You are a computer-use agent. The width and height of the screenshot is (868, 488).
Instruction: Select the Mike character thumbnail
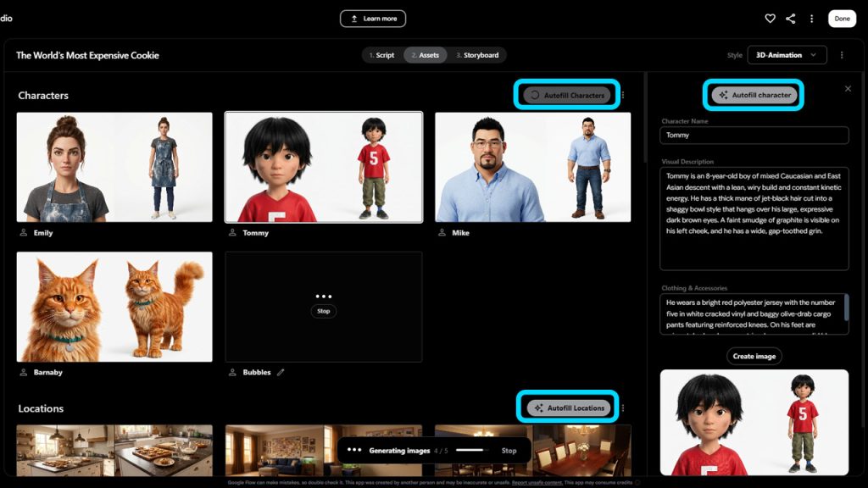click(532, 167)
